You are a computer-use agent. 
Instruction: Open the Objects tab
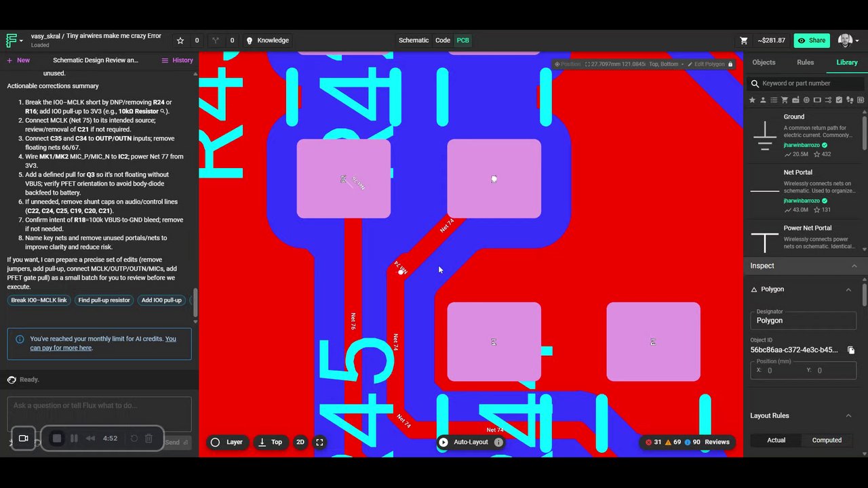(764, 62)
